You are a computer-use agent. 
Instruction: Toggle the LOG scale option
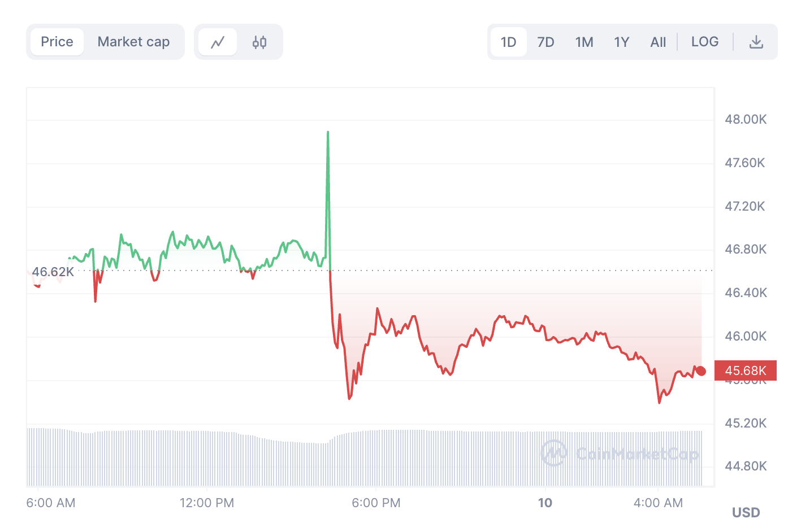(x=705, y=42)
